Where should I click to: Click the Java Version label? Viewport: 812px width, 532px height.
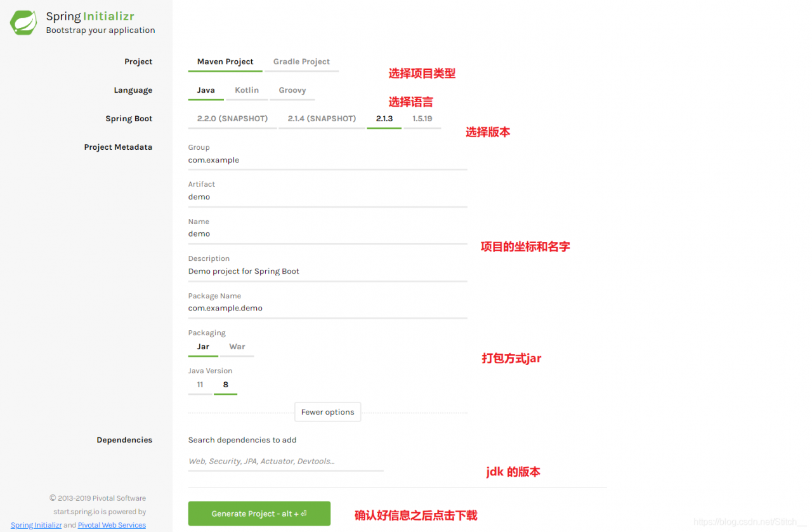coord(210,371)
